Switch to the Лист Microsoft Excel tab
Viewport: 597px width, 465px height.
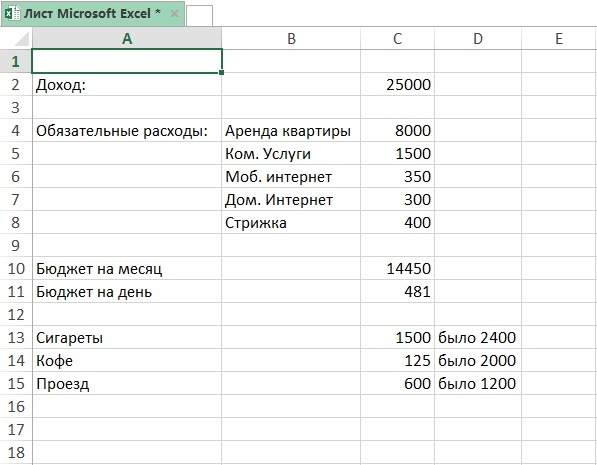[93, 14]
